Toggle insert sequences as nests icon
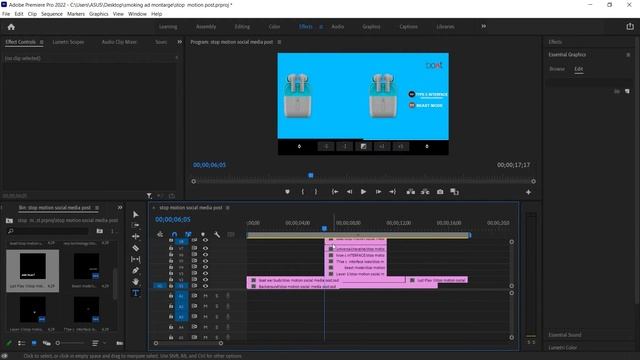The image size is (640, 360). (160, 234)
